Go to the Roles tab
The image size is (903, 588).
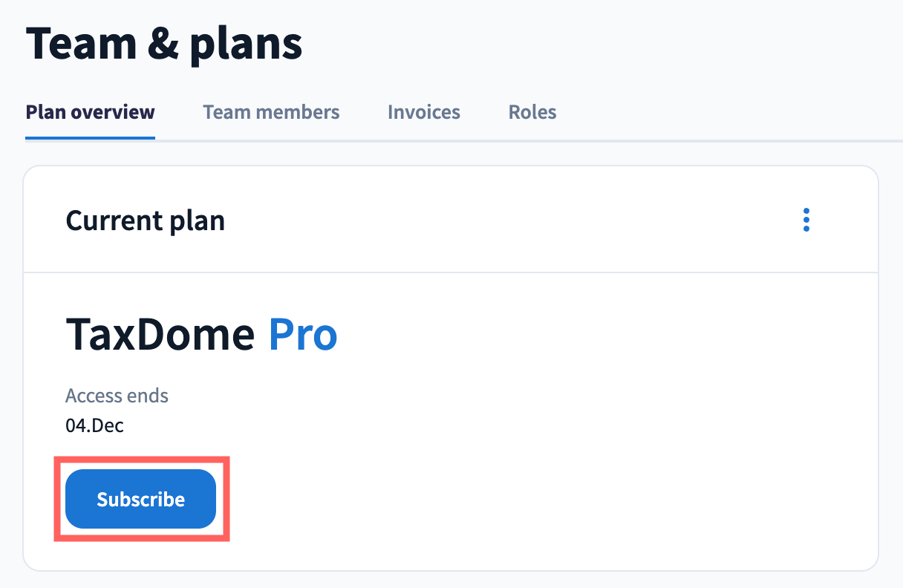tap(532, 112)
